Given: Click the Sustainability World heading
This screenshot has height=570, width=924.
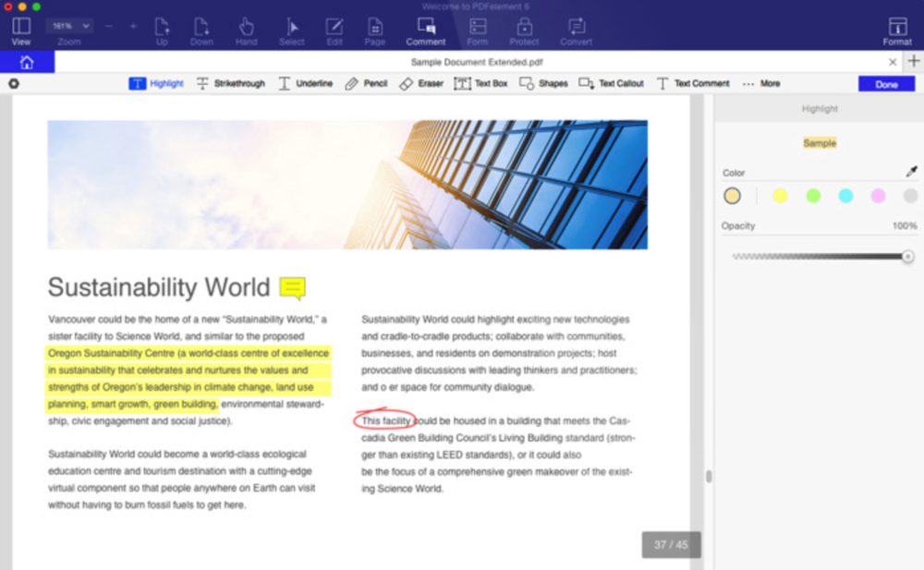Looking at the screenshot, I should tap(159, 287).
